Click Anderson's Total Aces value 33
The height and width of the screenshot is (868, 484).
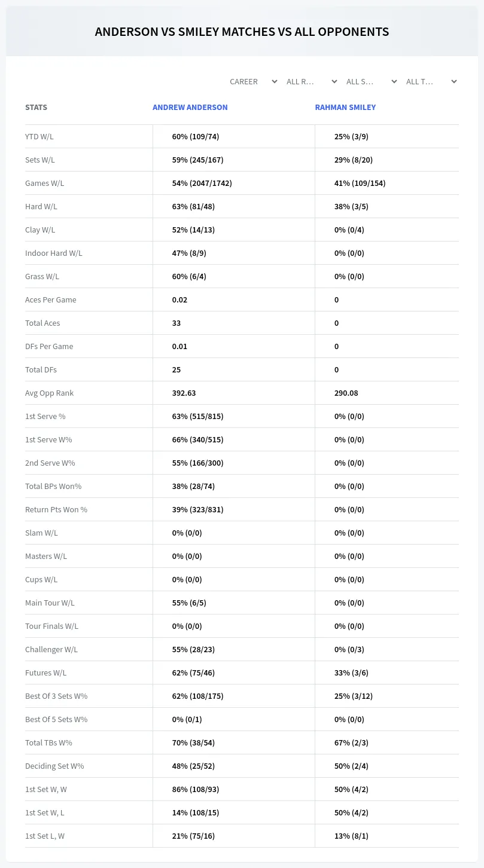click(x=176, y=323)
